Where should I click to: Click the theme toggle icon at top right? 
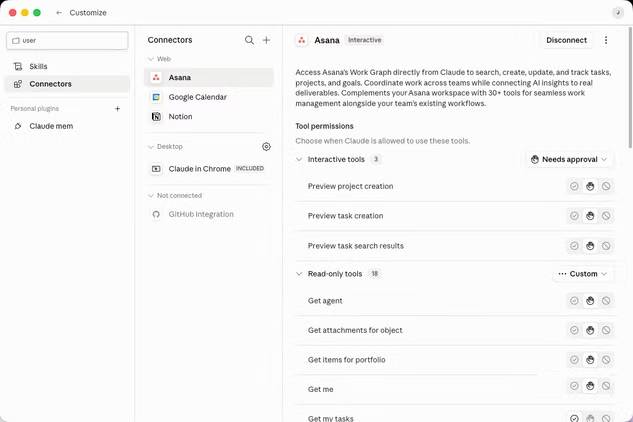pos(618,13)
